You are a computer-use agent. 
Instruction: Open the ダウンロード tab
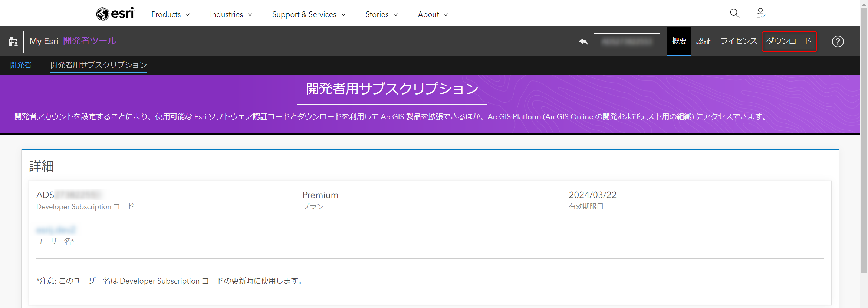(x=789, y=41)
